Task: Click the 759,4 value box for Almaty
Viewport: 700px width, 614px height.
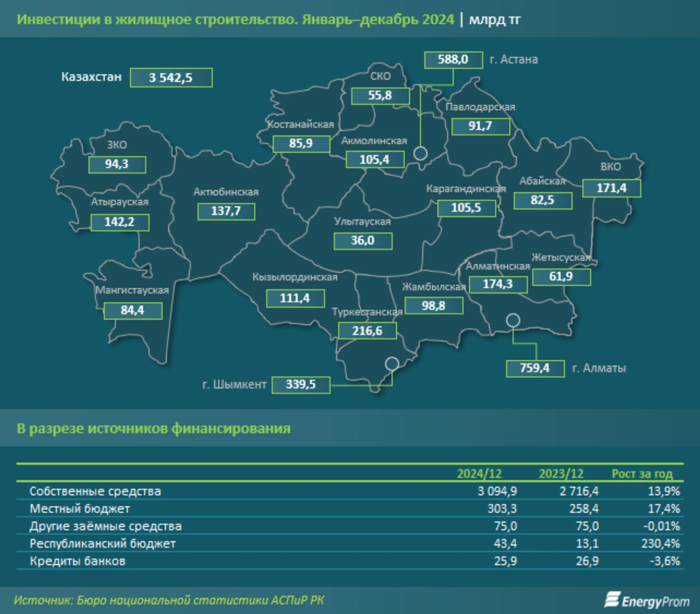Action: coord(535,368)
